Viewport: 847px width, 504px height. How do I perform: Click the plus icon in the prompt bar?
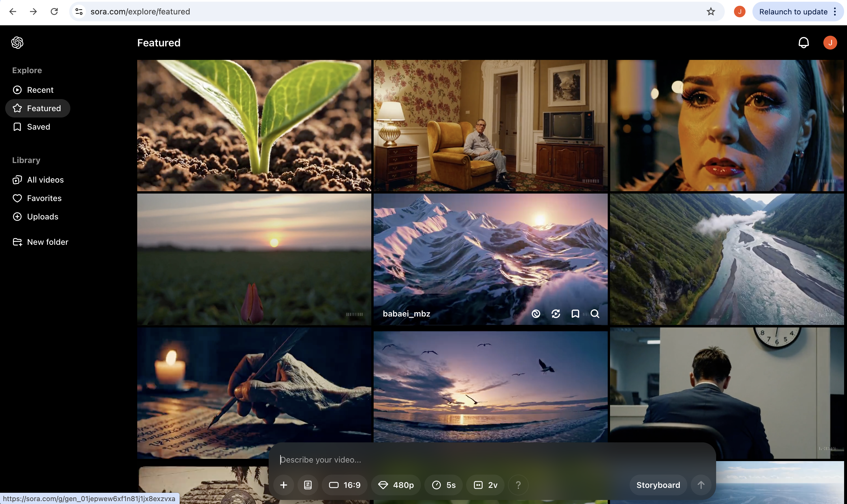[x=283, y=485]
